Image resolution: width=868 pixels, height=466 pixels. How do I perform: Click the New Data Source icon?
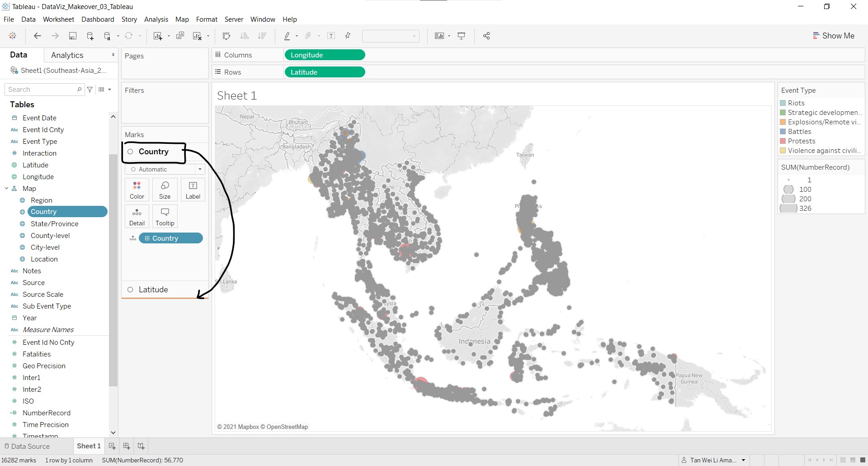click(90, 36)
